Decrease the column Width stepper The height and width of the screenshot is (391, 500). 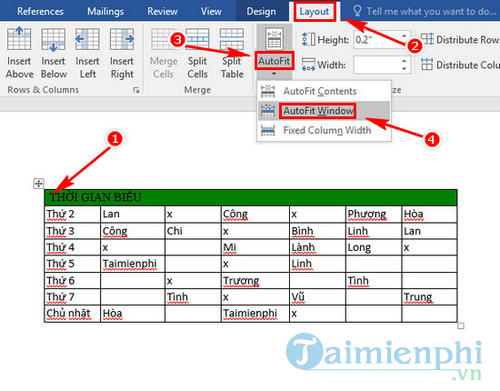[x=404, y=69]
